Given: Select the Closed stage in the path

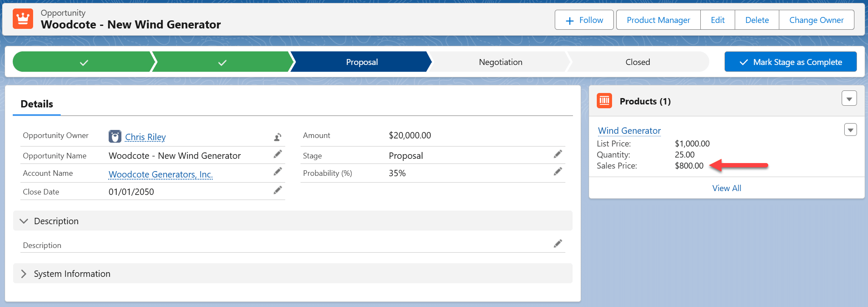Looking at the screenshot, I should 637,62.
